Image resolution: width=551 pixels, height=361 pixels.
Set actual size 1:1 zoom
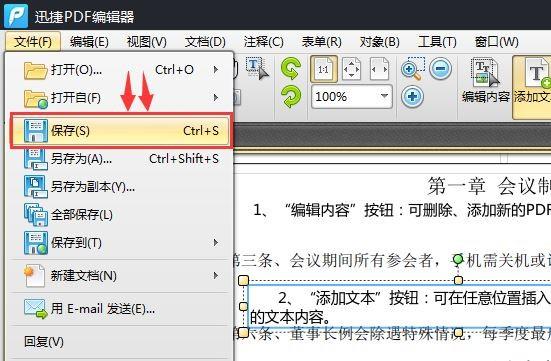324,69
